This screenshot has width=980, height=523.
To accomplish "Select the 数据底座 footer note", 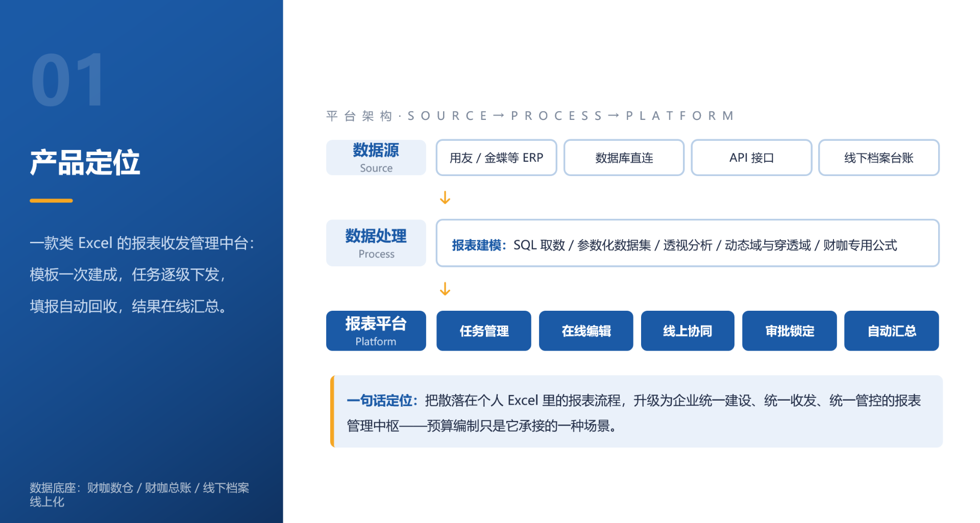I will pyautogui.click(x=139, y=494).
